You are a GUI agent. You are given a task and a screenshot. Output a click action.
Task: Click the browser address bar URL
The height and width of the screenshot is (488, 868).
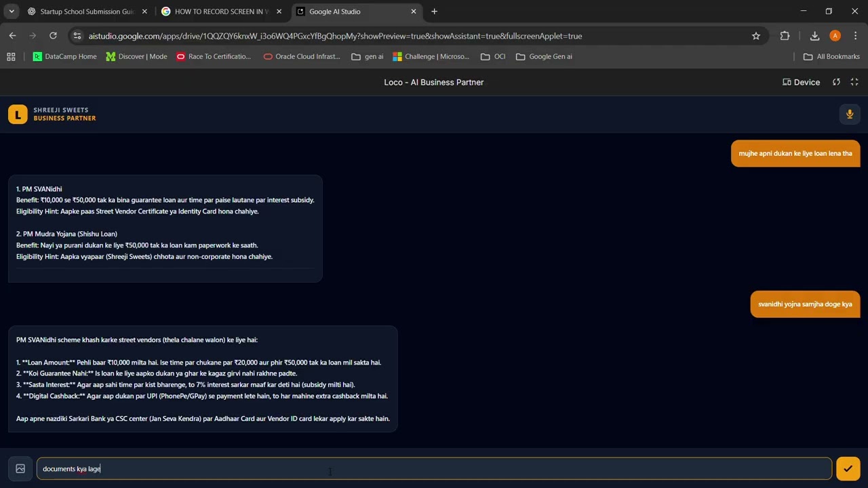[335, 36]
